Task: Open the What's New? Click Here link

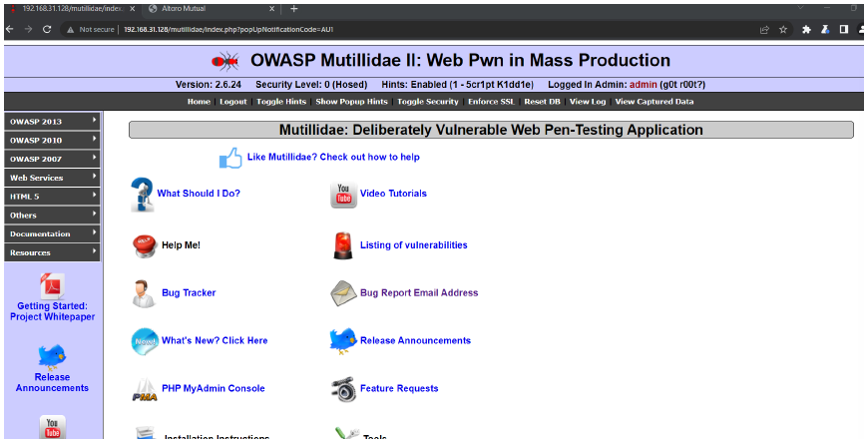Action: (x=215, y=340)
